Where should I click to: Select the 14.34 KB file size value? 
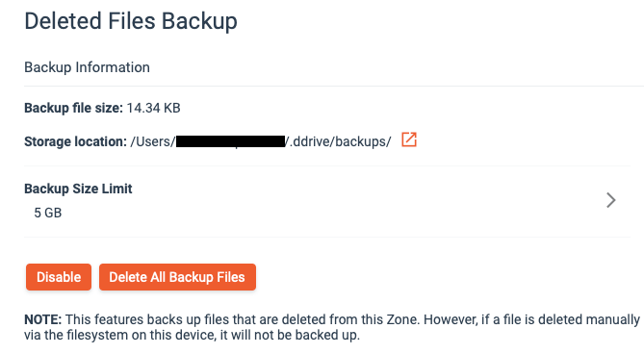[x=154, y=108]
